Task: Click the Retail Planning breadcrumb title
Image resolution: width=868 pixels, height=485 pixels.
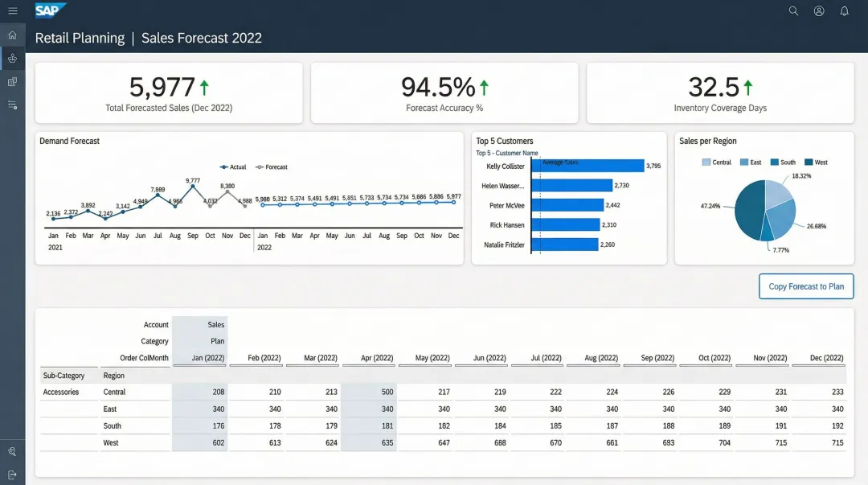Action: (80, 38)
